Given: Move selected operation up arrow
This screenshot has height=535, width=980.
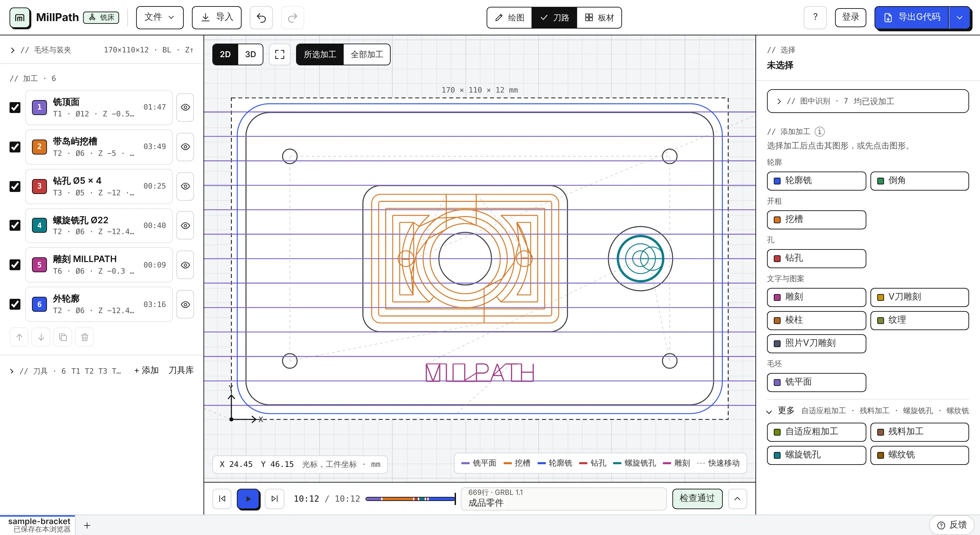Looking at the screenshot, I should 19,337.
